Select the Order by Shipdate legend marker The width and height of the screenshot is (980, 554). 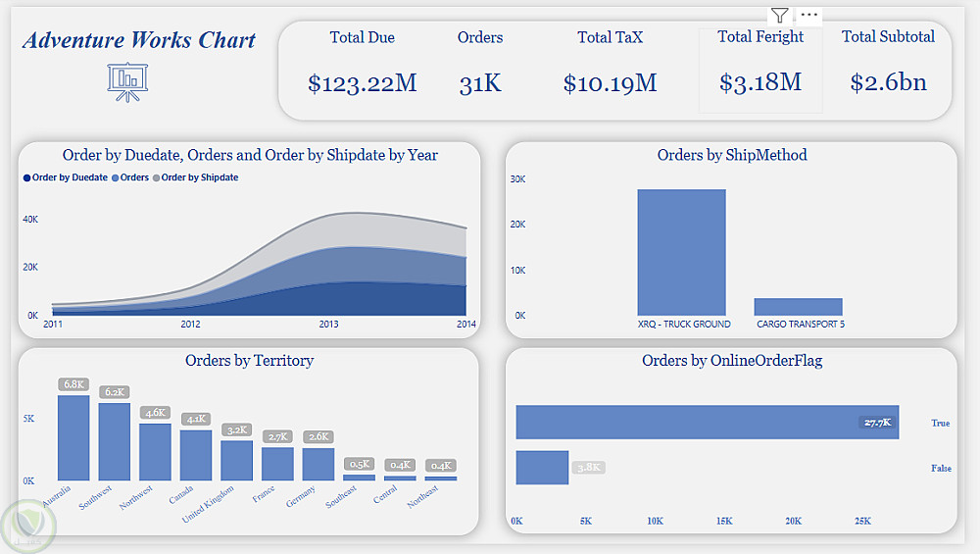(x=156, y=177)
